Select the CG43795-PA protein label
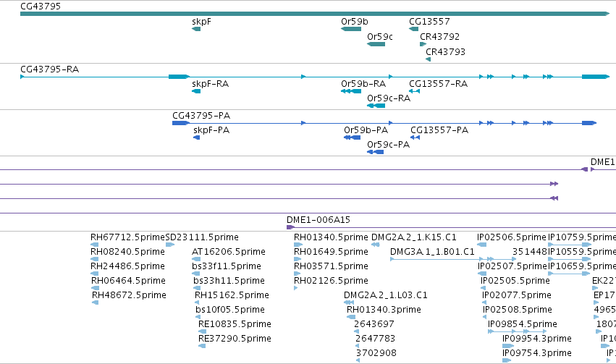616x364 pixels. [201, 116]
